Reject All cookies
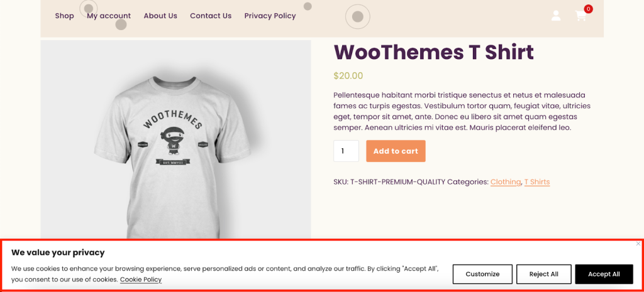This screenshot has height=292, width=644. (543, 274)
